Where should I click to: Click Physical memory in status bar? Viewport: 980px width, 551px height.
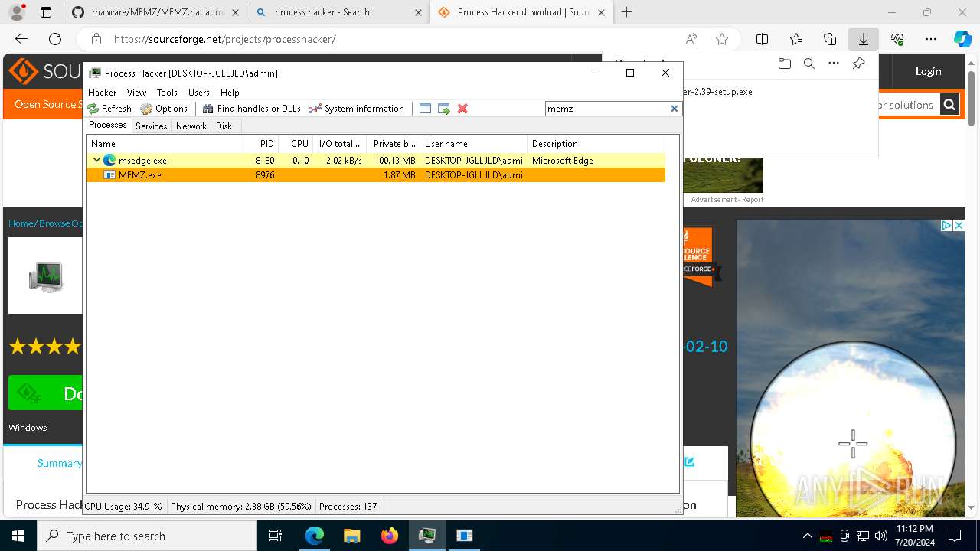(x=240, y=506)
